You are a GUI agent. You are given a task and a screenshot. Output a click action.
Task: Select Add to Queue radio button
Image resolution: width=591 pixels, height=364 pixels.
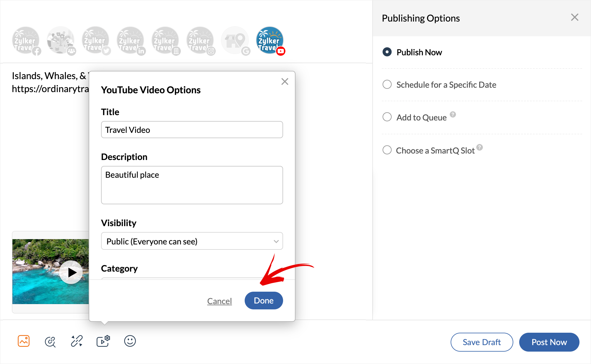pyautogui.click(x=387, y=117)
